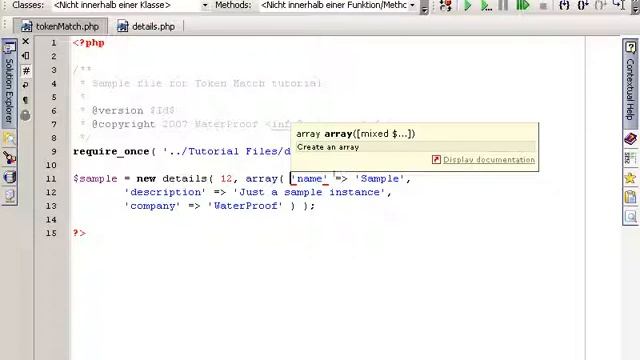Viewport: 640px width, 360px height.
Task: Click the $sample variable
Action: 96,178
